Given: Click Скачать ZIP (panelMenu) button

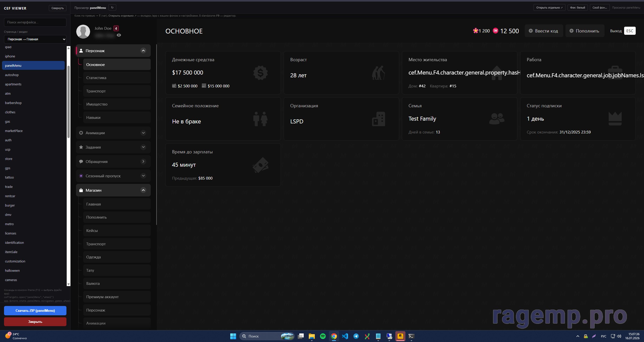Looking at the screenshot, I should tap(35, 311).
